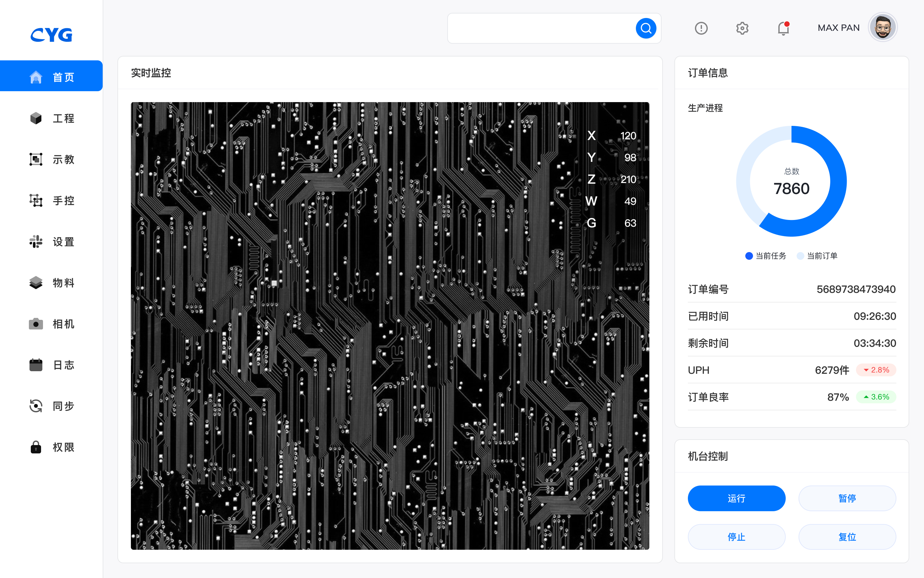The image size is (924, 578).
Task: Select the 手控 menu item
Action: pos(51,200)
